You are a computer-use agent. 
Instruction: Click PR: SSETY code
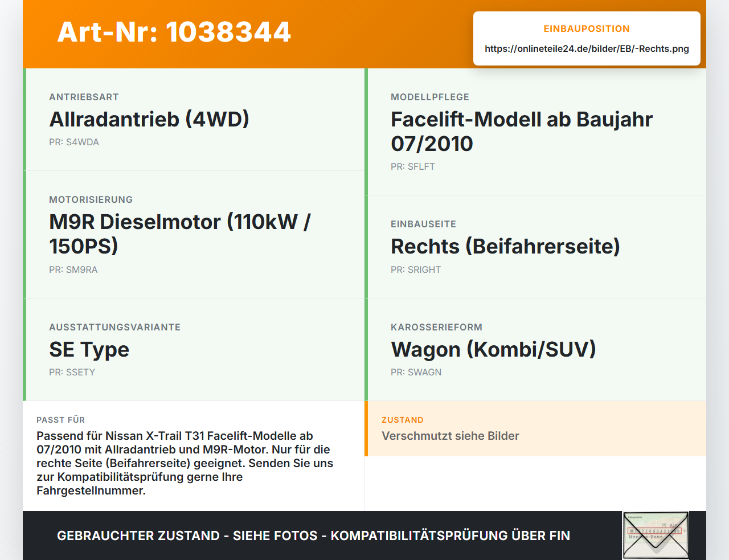[72, 372]
